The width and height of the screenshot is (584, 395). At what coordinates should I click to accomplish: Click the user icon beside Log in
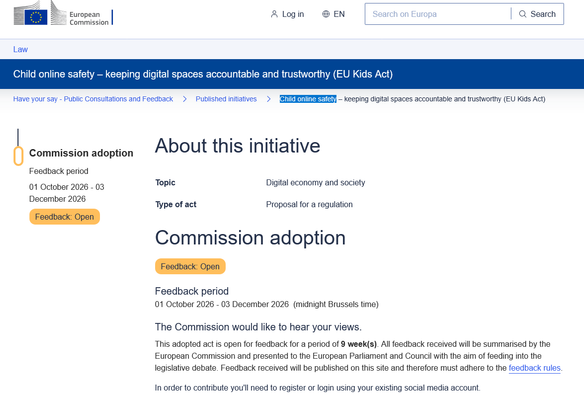click(x=274, y=14)
